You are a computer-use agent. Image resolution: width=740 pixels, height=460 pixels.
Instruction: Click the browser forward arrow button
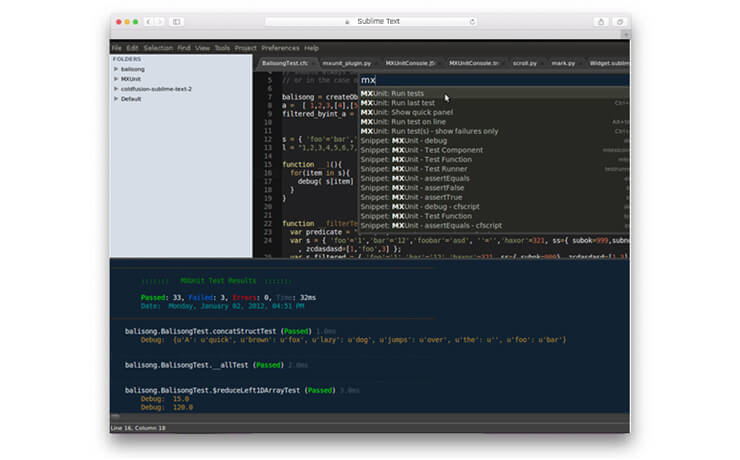click(x=160, y=22)
